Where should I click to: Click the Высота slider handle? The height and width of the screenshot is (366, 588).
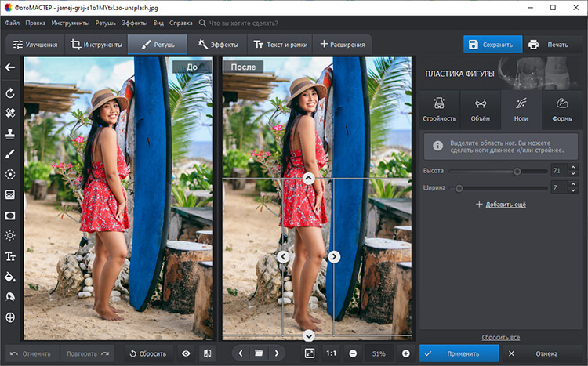pos(517,171)
